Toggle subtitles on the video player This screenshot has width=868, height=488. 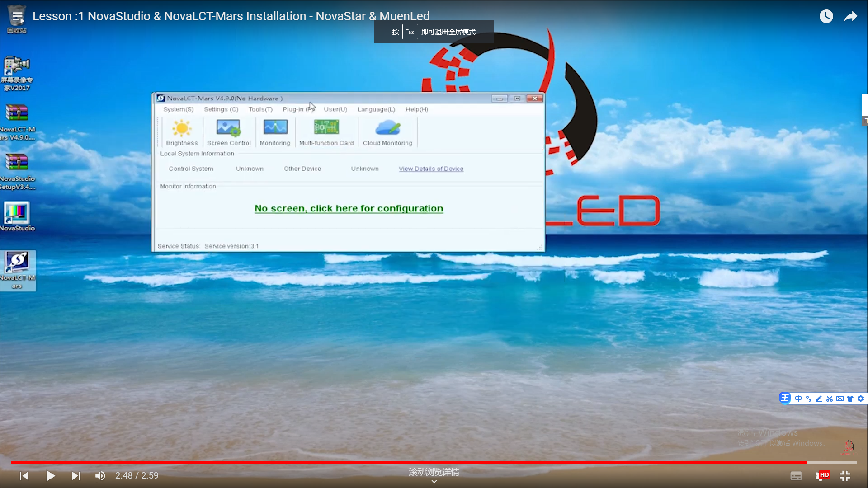[x=796, y=476]
